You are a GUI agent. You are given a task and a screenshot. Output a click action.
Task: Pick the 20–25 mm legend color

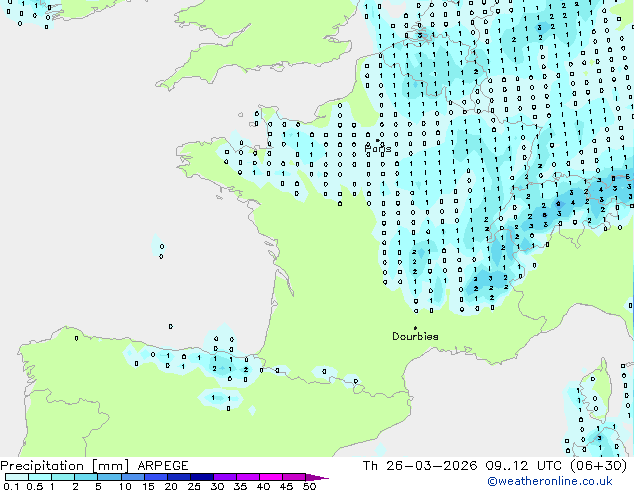click(178, 477)
